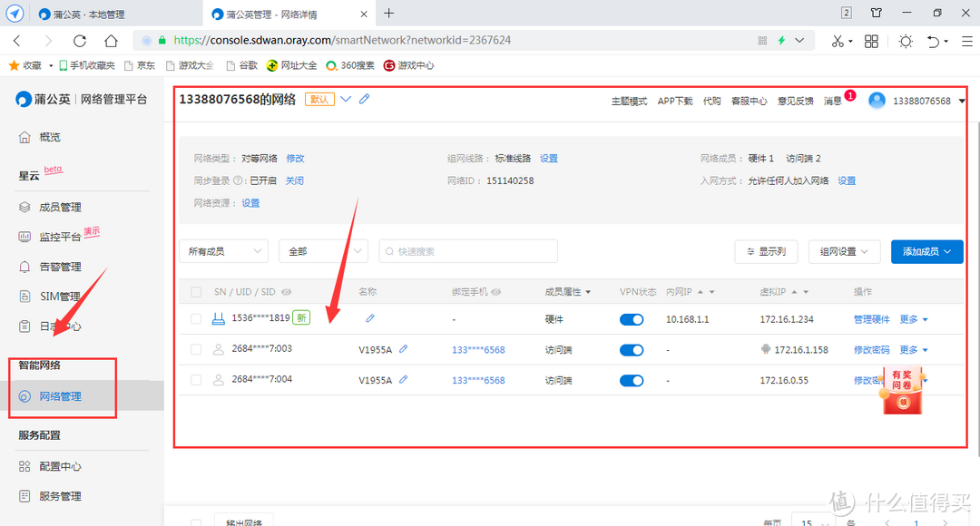The height and width of the screenshot is (526, 980).
Task: Expand the 组网设置 dropdown
Action: tap(844, 250)
